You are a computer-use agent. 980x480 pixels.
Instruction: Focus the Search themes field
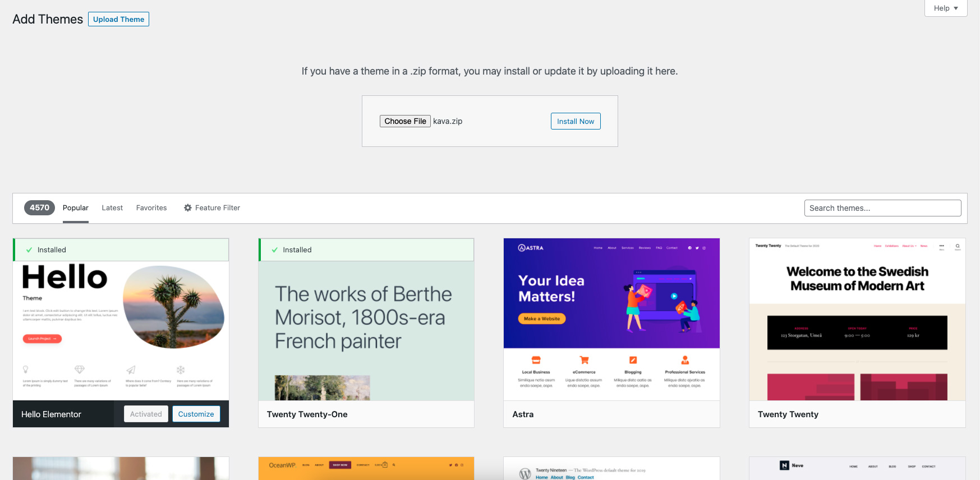pyautogui.click(x=882, y=208)
